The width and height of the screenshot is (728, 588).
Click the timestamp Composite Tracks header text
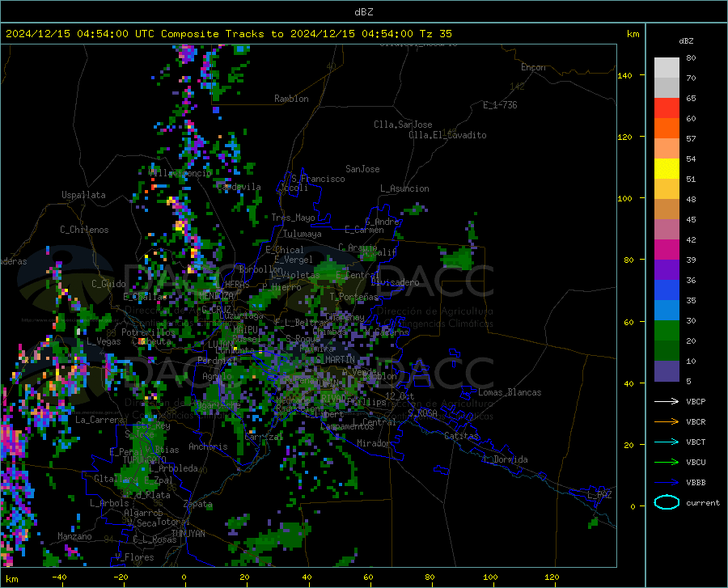coord(228,33)
